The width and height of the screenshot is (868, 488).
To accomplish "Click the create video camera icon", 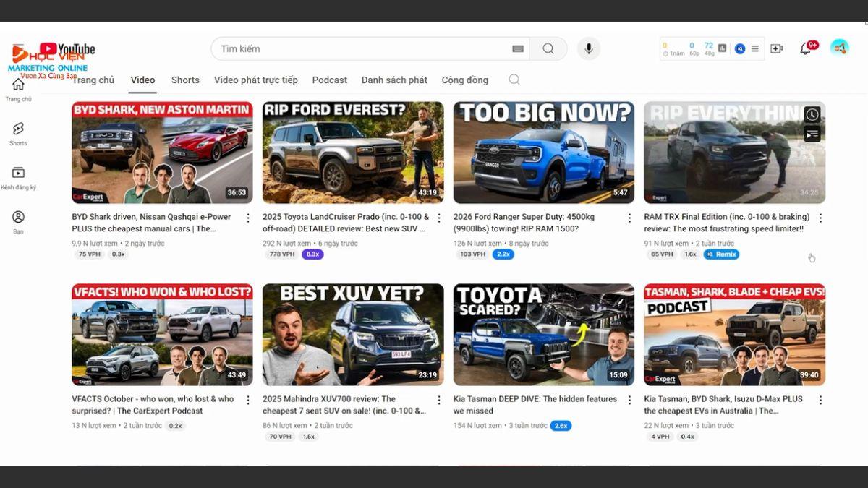I will tap(777, 48).
